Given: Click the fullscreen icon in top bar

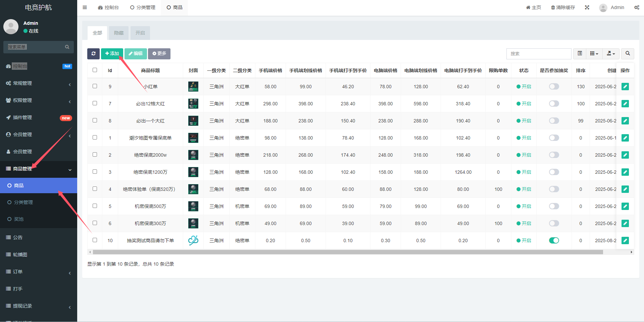Looking at the screenshot, I should click(x=587, y=7).
